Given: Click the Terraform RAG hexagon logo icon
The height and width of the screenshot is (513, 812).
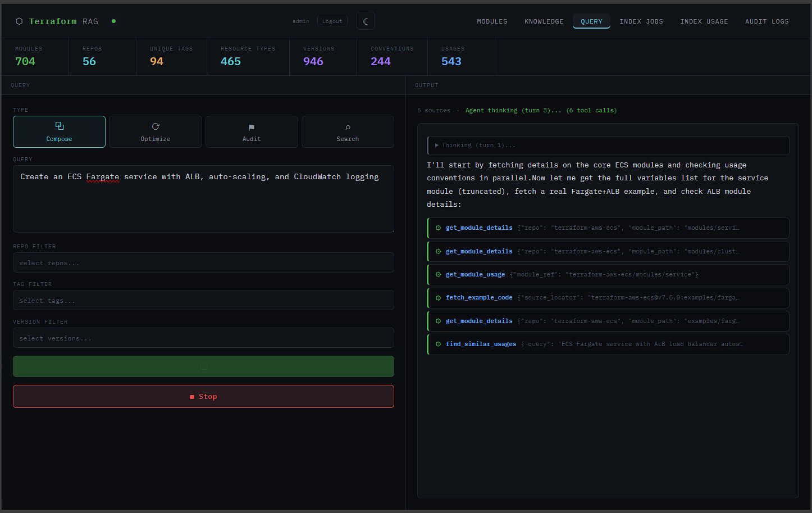Looking at the screenshot, I should point(19,21).
